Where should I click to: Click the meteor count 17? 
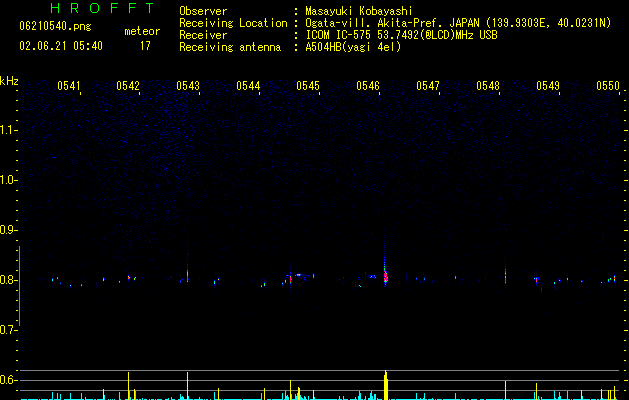145,46
